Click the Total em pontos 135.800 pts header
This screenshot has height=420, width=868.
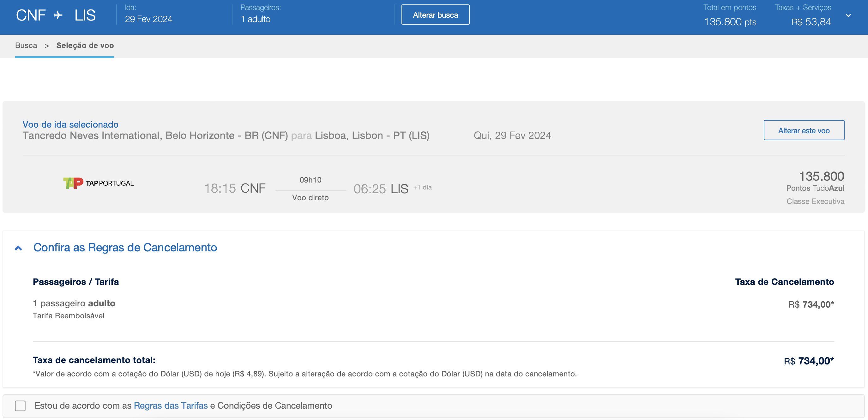click(730, 22)
